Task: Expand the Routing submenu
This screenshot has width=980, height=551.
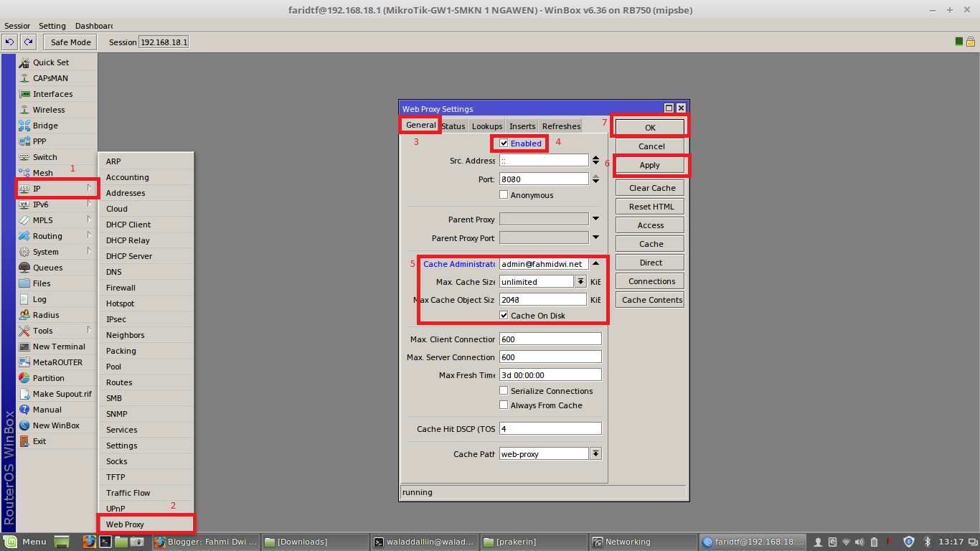Action: click(90, 235)
